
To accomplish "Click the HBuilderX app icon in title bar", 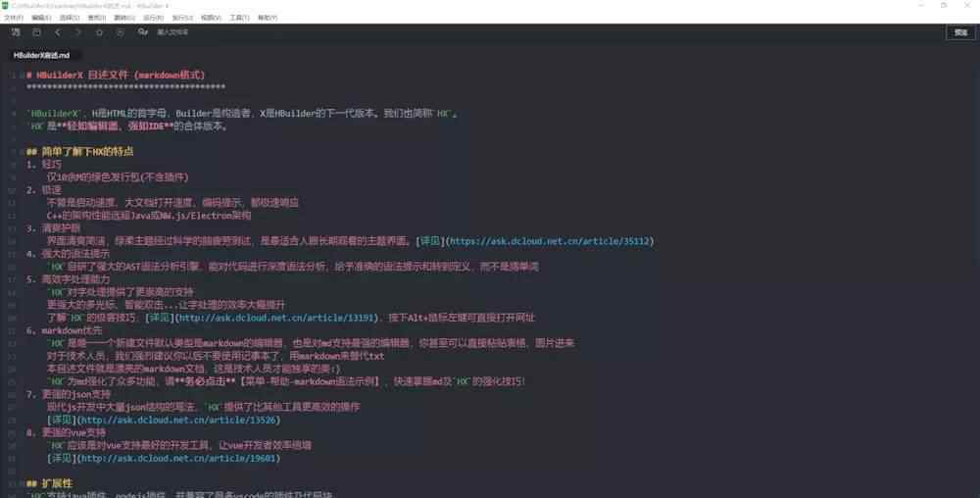I will pos(5,5).
